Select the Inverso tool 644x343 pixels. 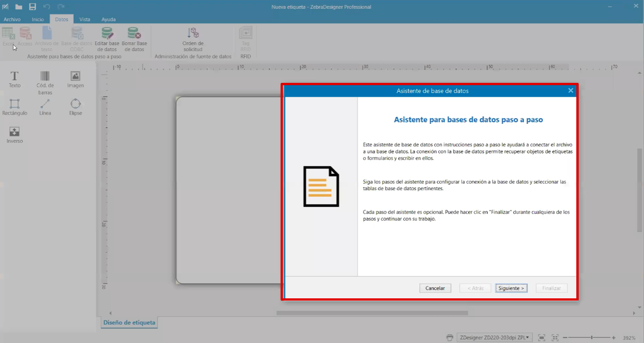pos(15,135)
